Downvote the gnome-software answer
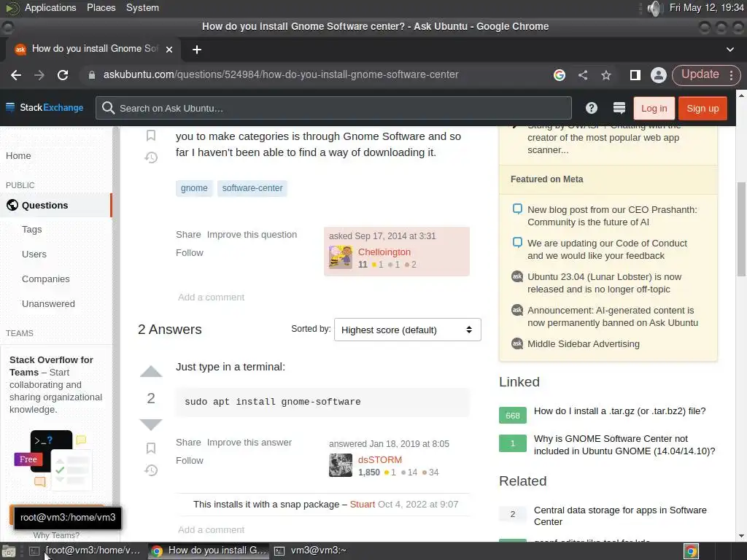 click(151, 424)
